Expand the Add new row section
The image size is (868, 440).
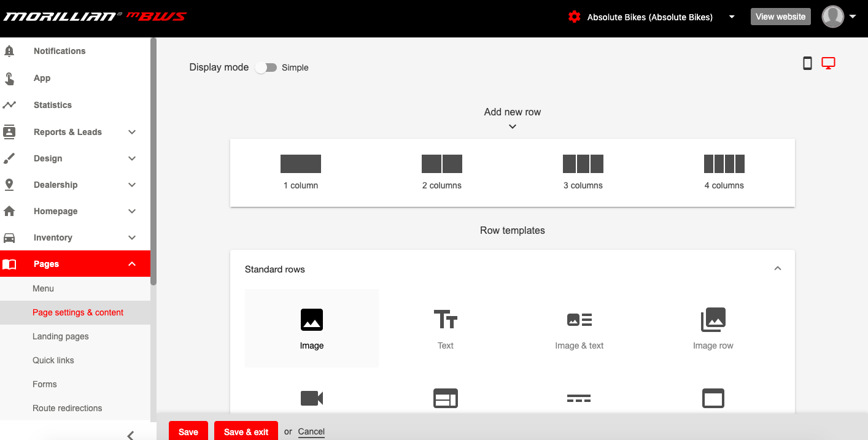click(x=512, y=126)
